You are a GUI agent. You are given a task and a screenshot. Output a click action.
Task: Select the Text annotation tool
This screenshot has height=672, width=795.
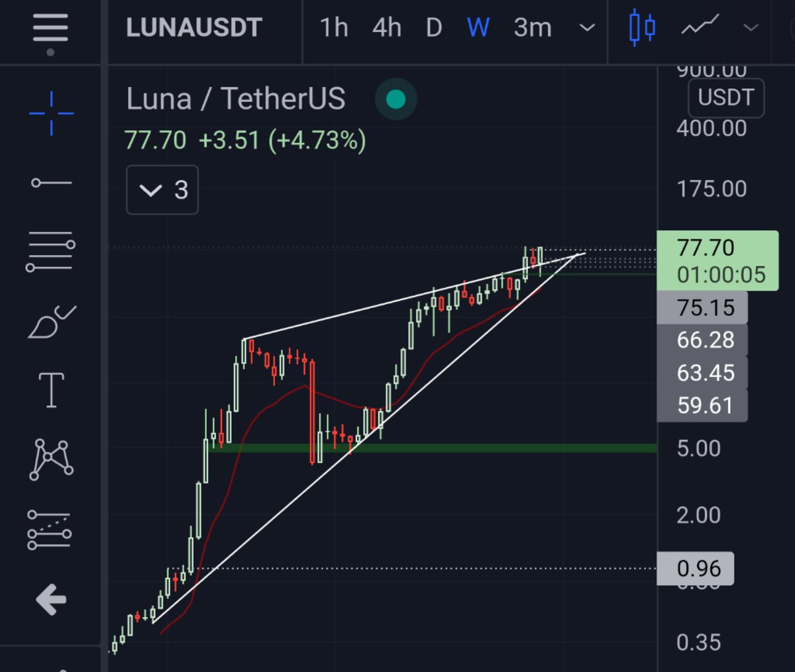pos(52,389)
